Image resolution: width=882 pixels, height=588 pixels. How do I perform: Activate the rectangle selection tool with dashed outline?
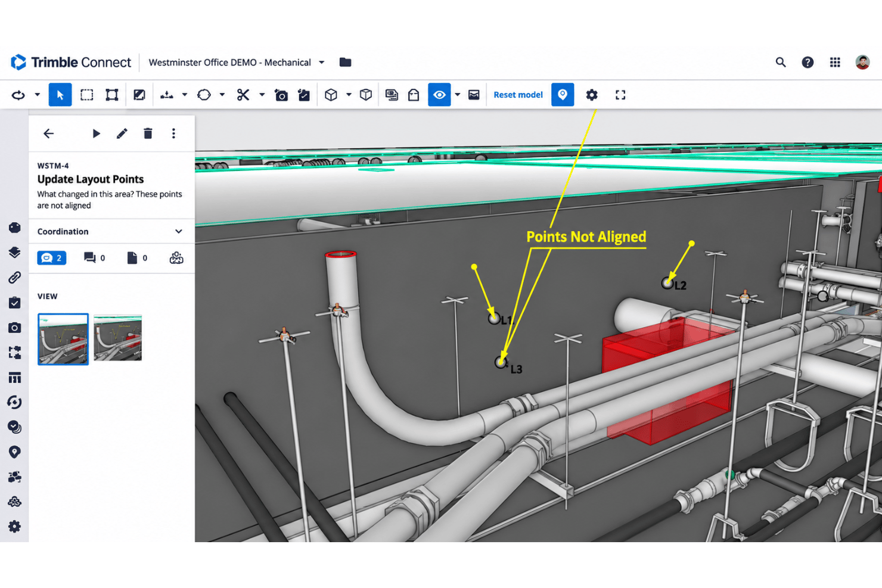[87, 95]
